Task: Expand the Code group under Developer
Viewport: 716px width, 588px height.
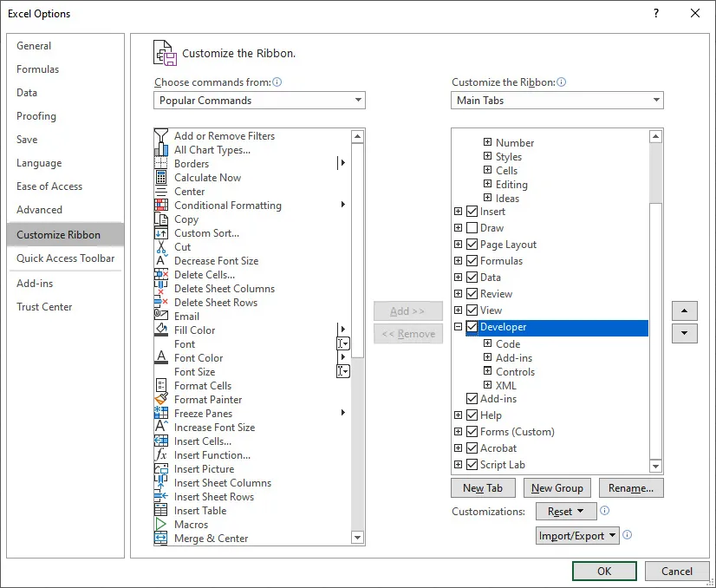Action: (x=485, y=343)
